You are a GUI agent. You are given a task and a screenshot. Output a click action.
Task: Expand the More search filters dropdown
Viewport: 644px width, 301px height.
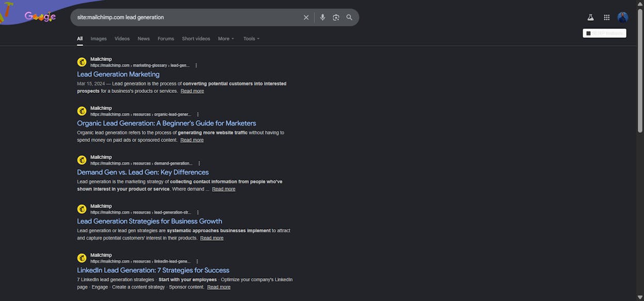pyautogui.click(x=226, y=39)
